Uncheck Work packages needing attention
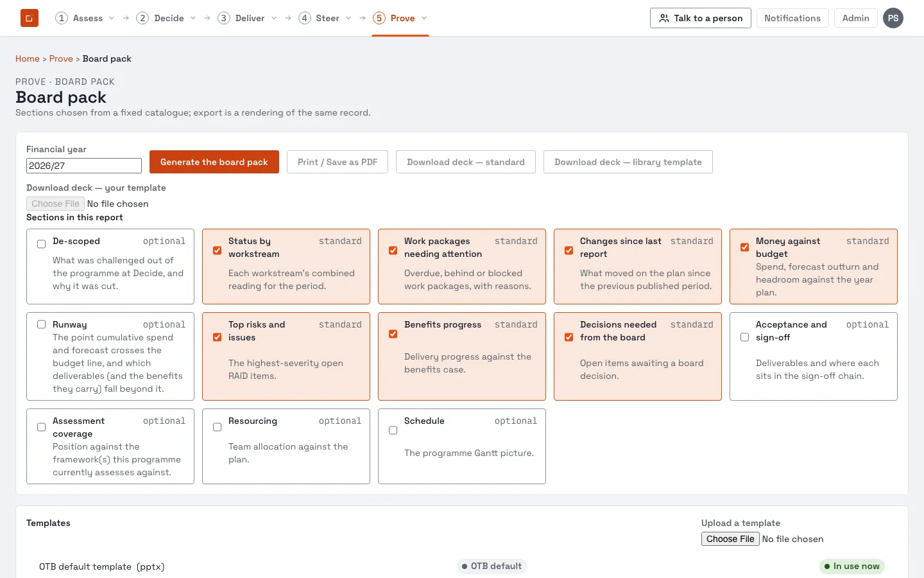This screenshot has width=924, height=578. click(393, 250)
